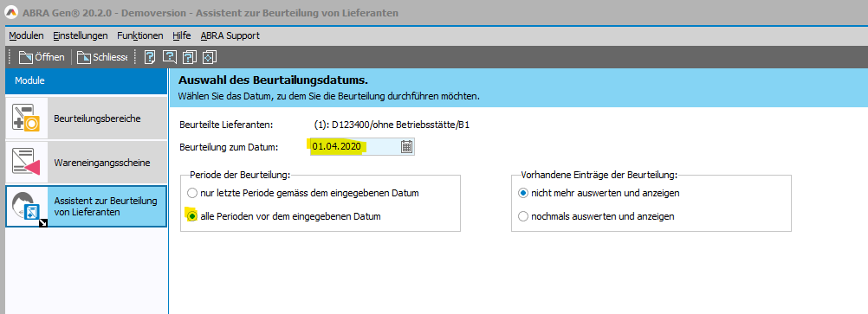868x314 pixels.
Task: Open the Einstellungen menu
Action: tap(81, 36)
